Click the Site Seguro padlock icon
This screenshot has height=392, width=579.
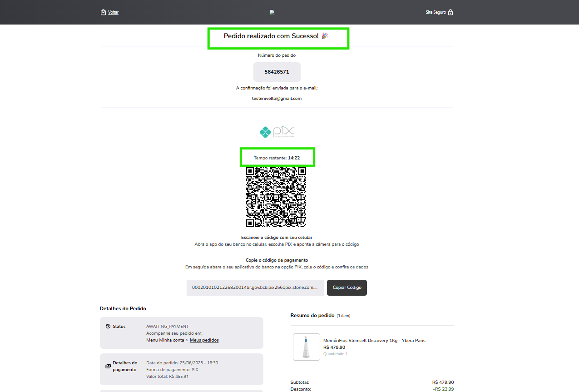click(x=450, y=12)
